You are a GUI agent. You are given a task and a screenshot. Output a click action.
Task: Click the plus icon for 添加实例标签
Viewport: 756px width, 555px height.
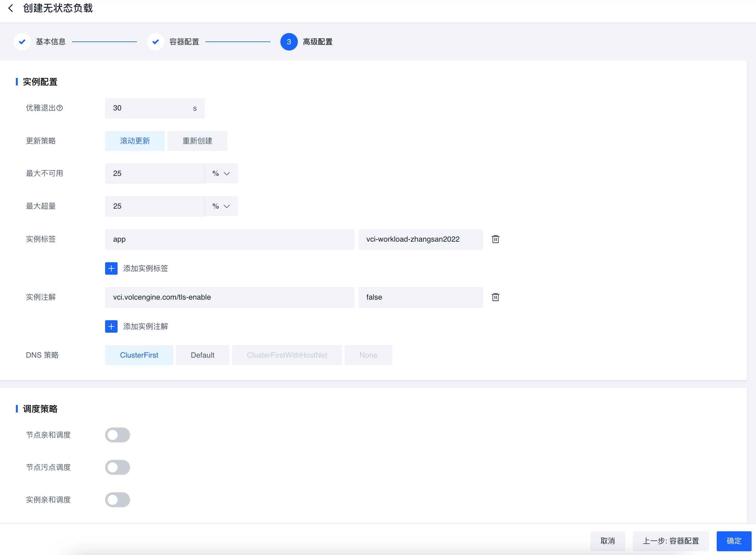[111, 268]
